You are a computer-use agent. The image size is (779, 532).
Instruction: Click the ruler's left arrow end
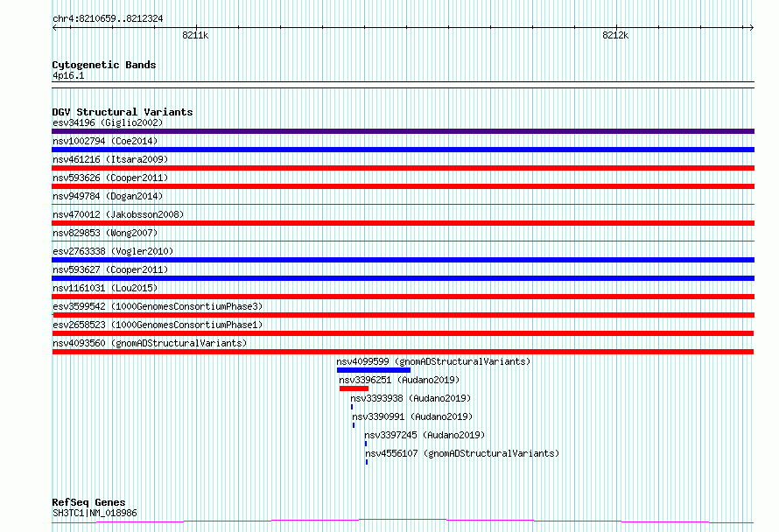[x=54, y=28]
